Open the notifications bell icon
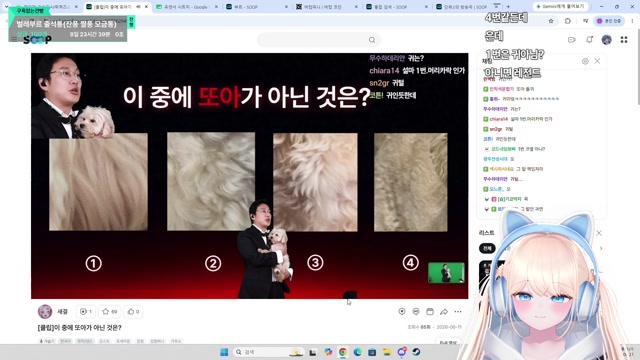The height and width of the screenshot is (360, 640). 589,40
